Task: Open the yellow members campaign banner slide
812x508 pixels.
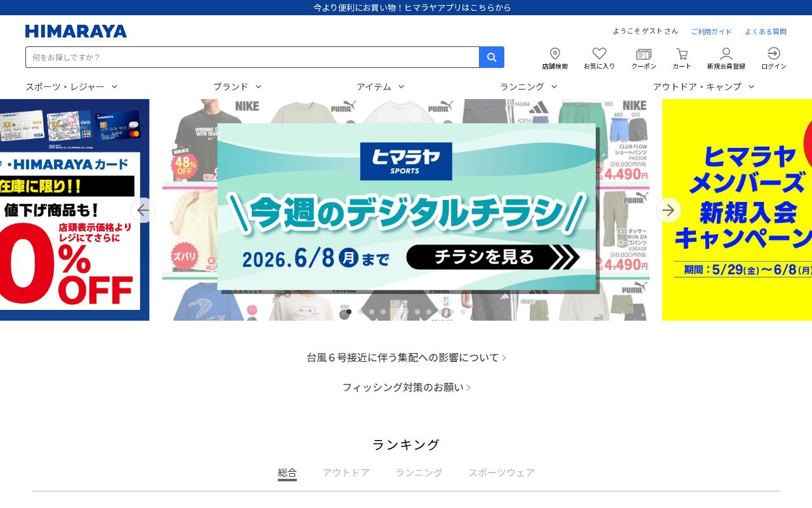Action: click(737, 210)
